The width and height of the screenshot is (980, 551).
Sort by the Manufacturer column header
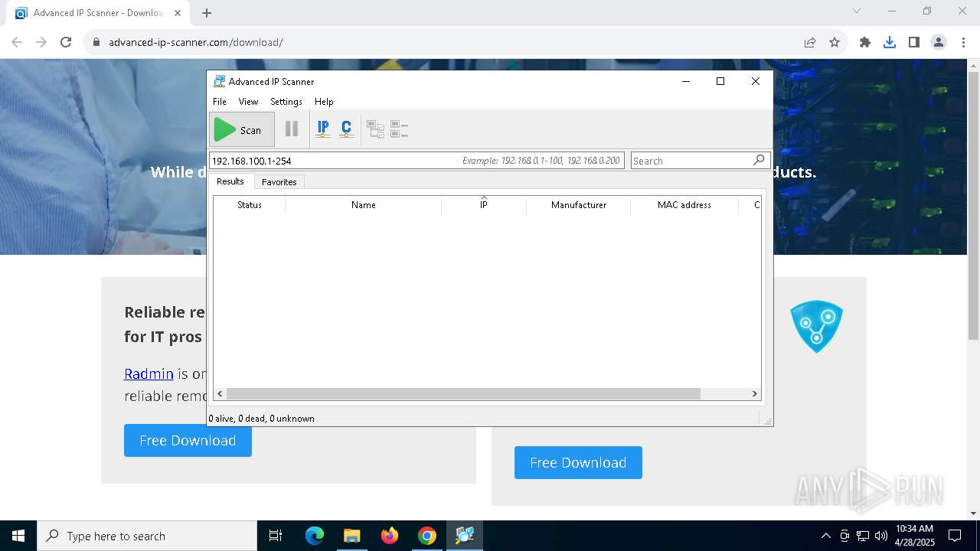pyautogui.click(x=579, y=205)
